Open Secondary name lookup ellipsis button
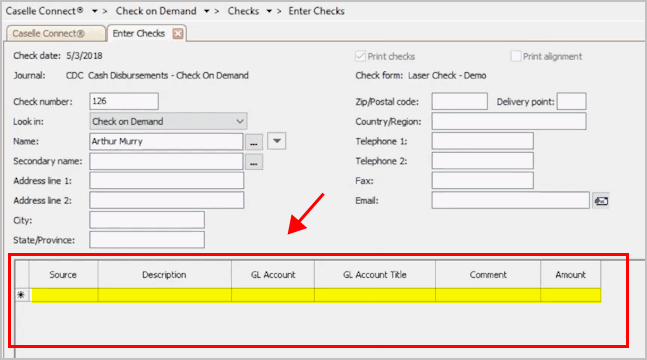647x360 pixels. (x=254, y=162)
